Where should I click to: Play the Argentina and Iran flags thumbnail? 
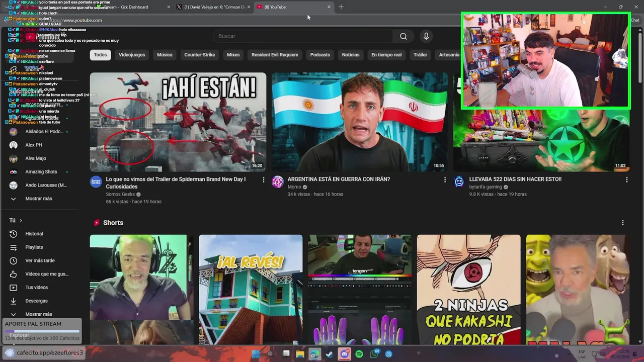pos(360,122)
